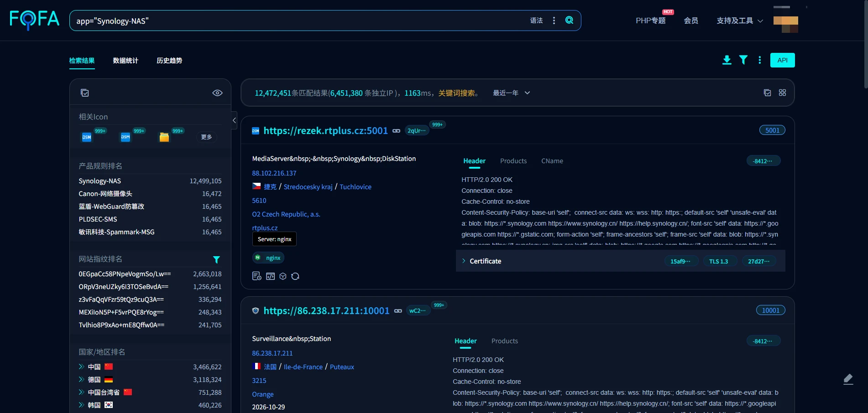Image resolution: width=868 pixels, height=413 pixels.
Task: Toggle the results select checkbox icon near grid view
Action: click(x=768, y=93)
